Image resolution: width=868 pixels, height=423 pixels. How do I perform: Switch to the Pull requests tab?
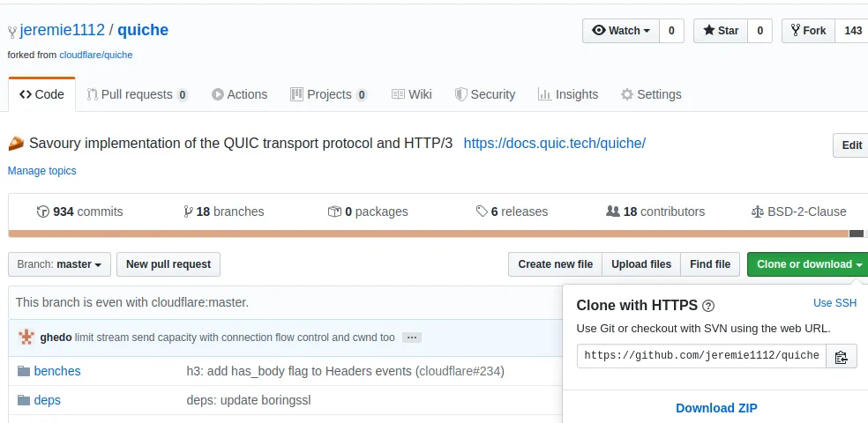[137, 94]
